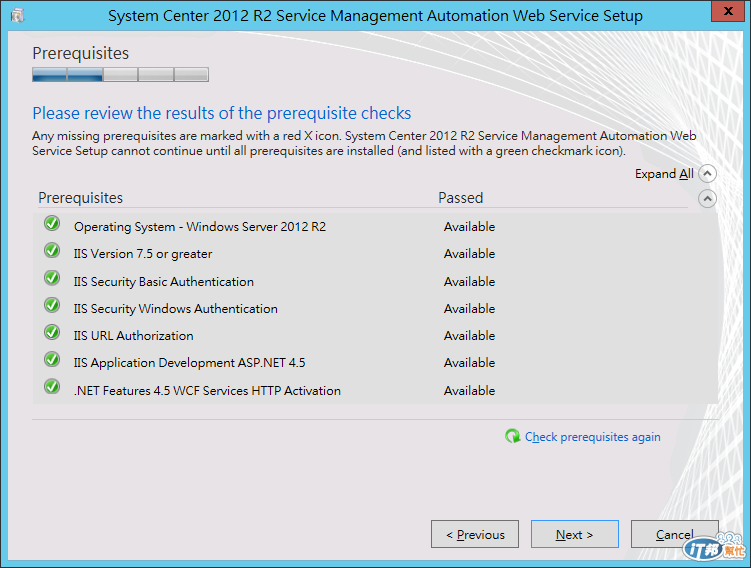Click the Expand All text label
751x568 pixels.
click(x=663, y=174)
